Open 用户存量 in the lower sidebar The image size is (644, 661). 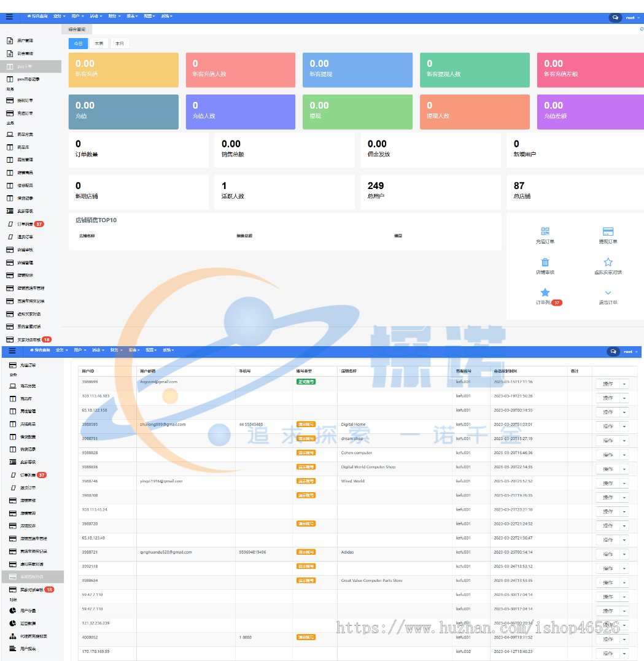(28, 611)
